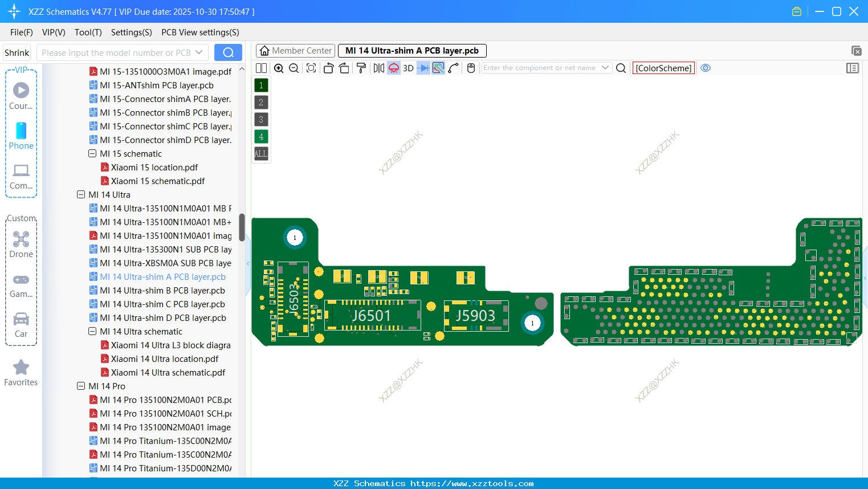This screenshot has height=489, width=868.
Task: Open the Member Center
Action: click(295, 50)
